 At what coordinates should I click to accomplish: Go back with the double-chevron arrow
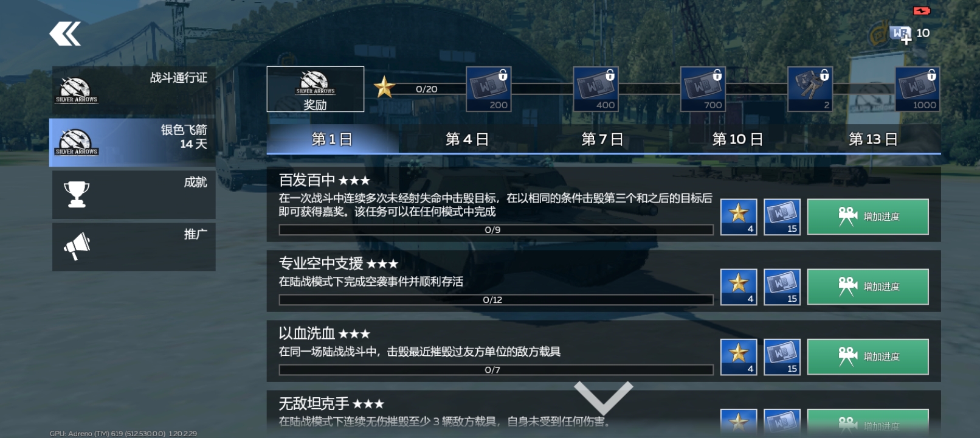[x=65, y=34]
